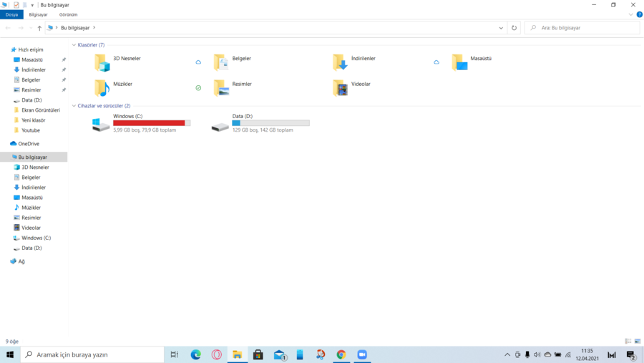This screenshot has width=644, height=363.
Task: Select Videolar in navigation pane
Action: tap(31, 228)
